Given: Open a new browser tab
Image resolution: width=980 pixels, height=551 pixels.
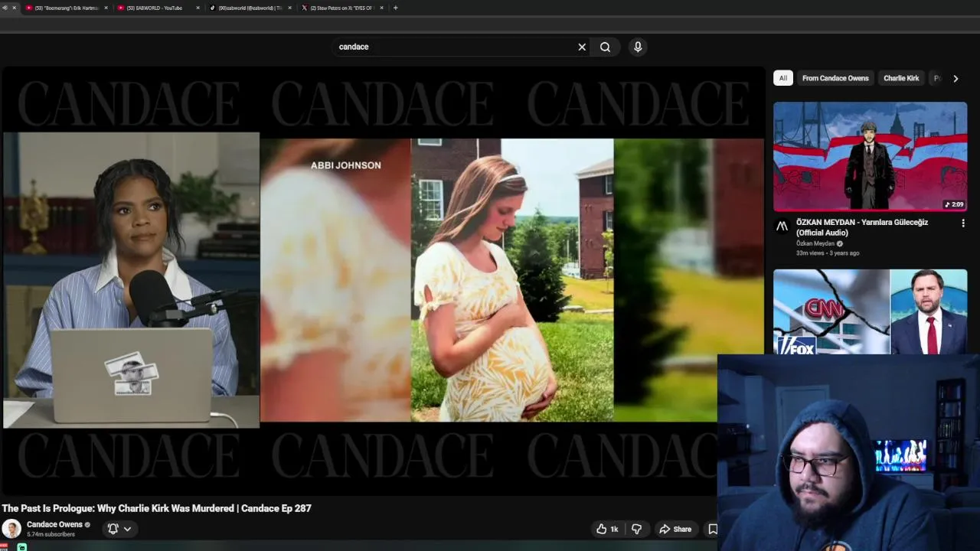Looking at the screenshot, I should (x=395, y=8).
